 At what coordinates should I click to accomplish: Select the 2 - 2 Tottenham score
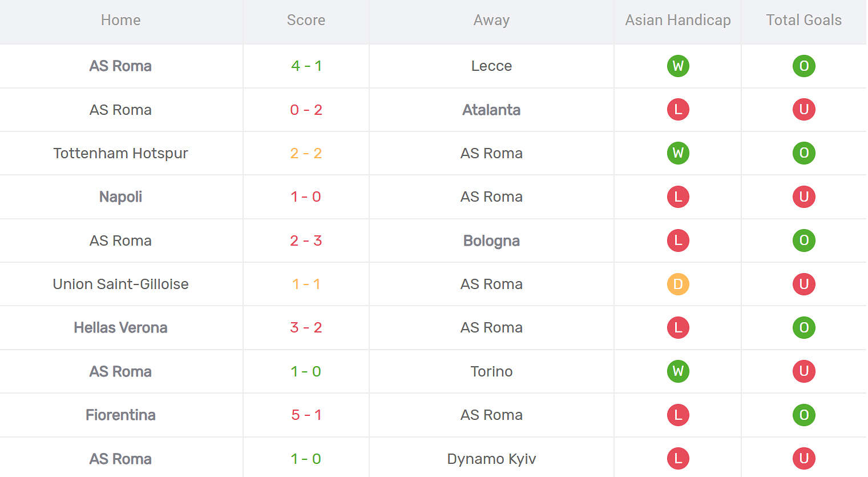pos(306,153)
